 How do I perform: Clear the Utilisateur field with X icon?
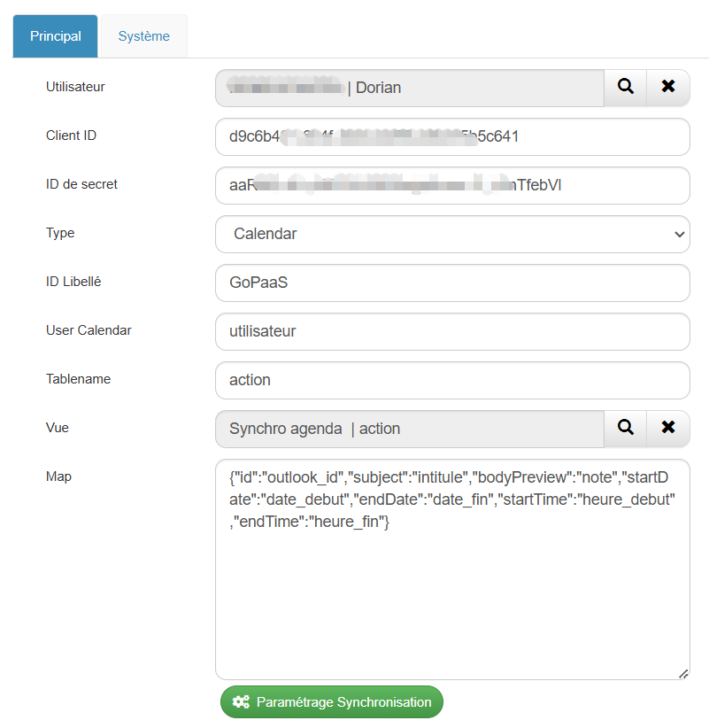[668, 88]
